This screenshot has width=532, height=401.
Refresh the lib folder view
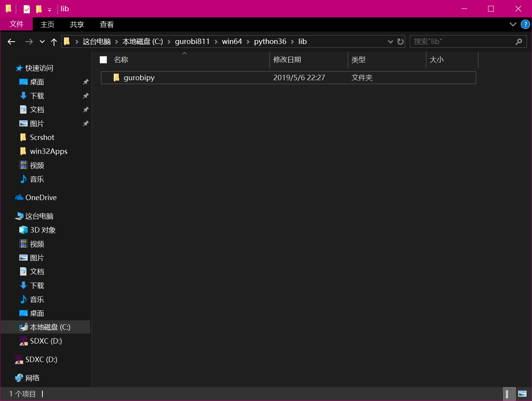[401, 41]
